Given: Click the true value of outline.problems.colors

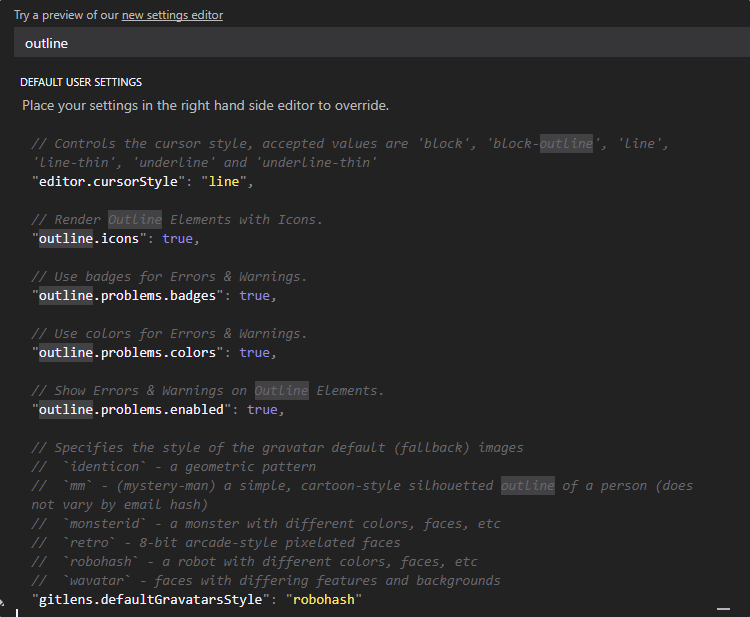Looking at the screenshot, I should (x=254, y=353).
